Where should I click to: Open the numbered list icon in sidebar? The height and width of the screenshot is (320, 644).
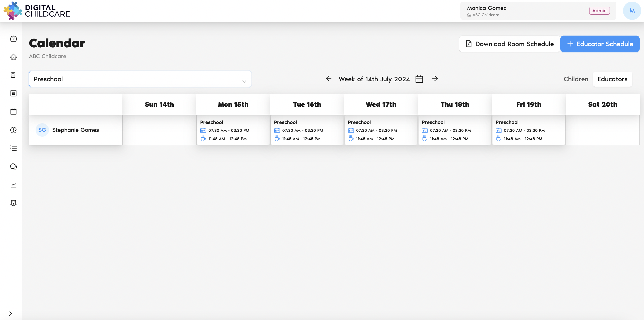(x=13, y=148)
